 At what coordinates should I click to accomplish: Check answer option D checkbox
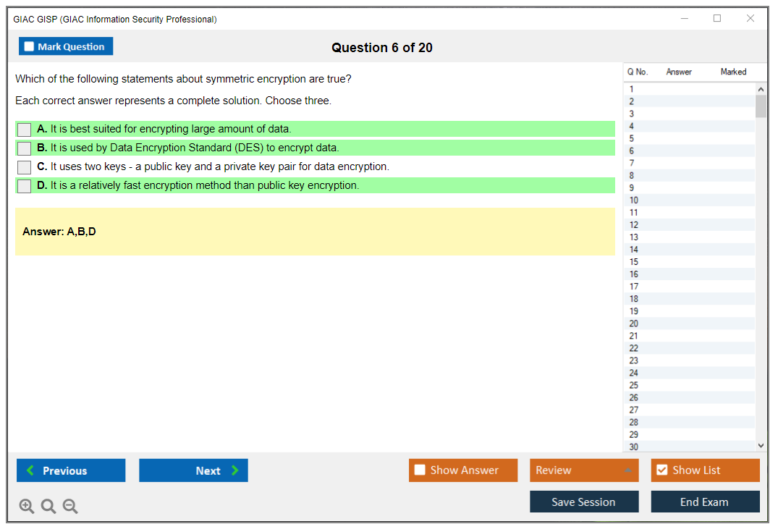coord(23,186)
